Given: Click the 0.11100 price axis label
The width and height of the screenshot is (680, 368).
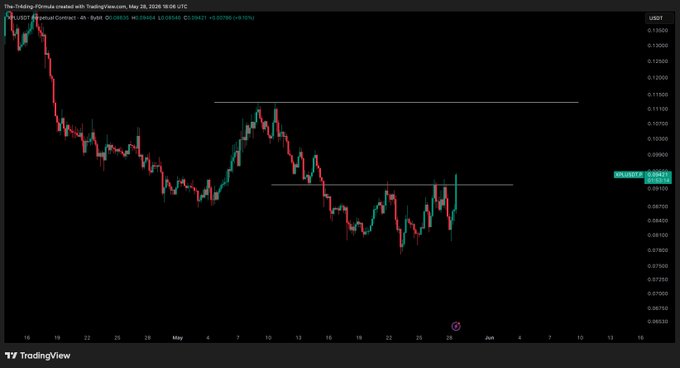Looking at the screenshot, I should click(x=657, y=109).
